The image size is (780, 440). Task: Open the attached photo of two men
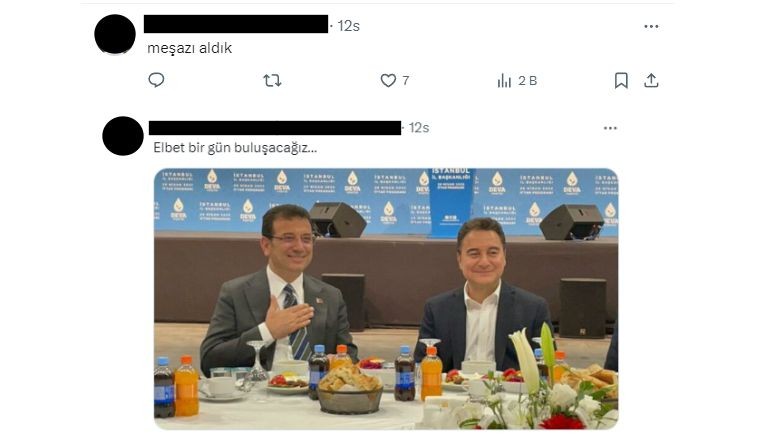tap(386, 299)
